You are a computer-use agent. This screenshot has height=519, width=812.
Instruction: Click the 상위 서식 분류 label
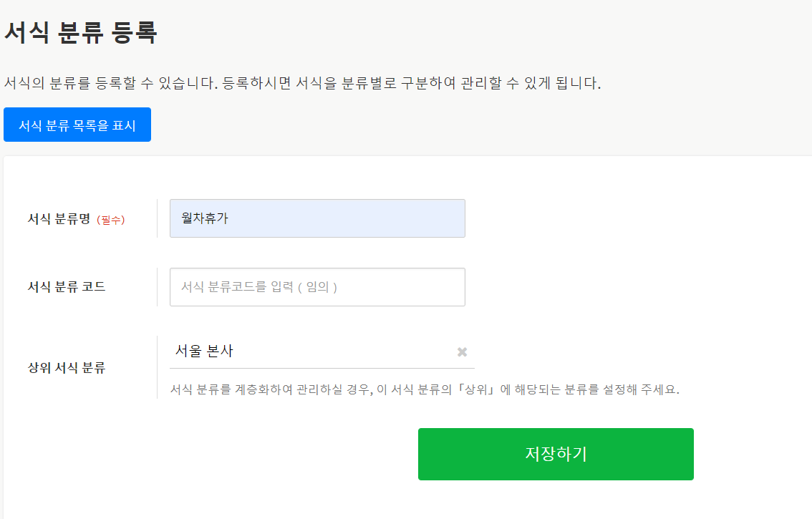click(x=66, y=369)
